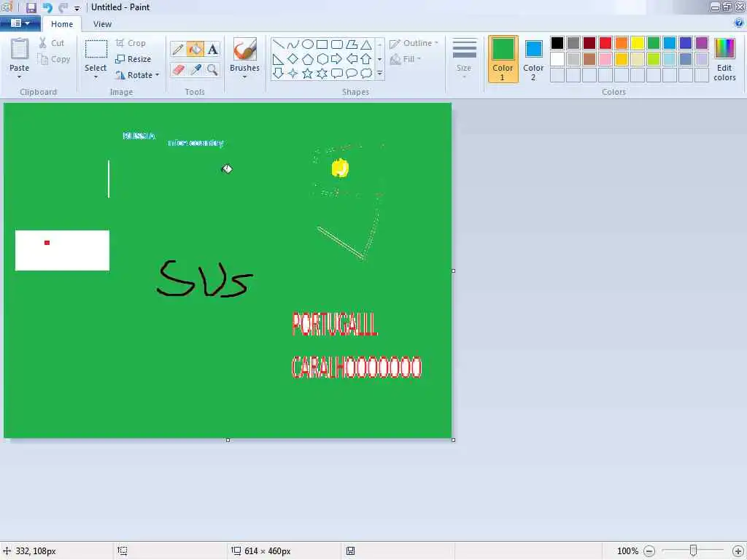
Task: Pick the yellow color swatch
Action: pos(638,43)
